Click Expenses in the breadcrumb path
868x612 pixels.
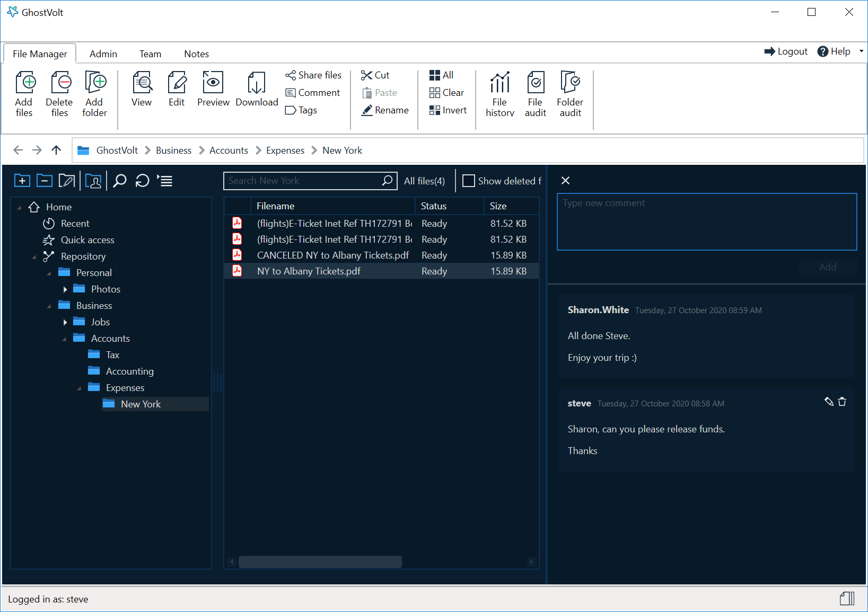[x=285, y=150]
